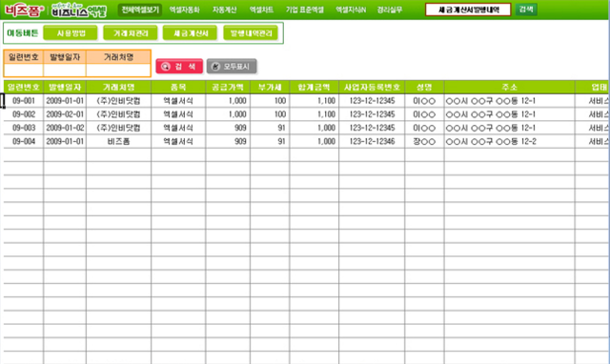Click the empty 거래처명 filter input cell

point(118,71)
